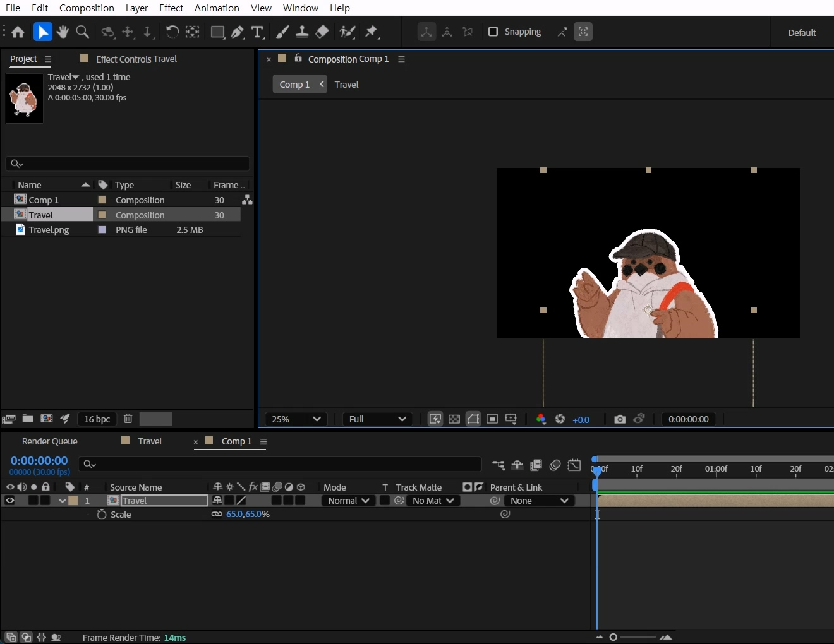This screenshot has height=644, width=834.
Task: Toggle the fast previews icon in viewer
Action: pyautogui.click(x=435, y=419)
